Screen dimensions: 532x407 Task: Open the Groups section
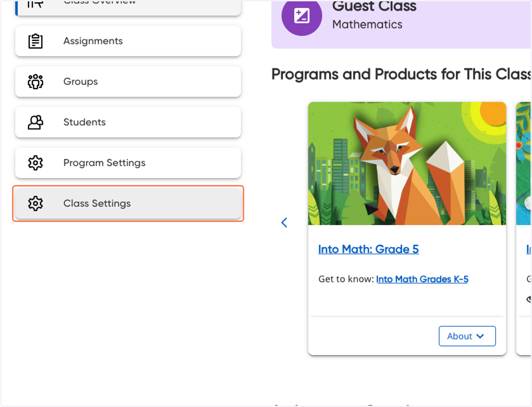tap(128, 82)
